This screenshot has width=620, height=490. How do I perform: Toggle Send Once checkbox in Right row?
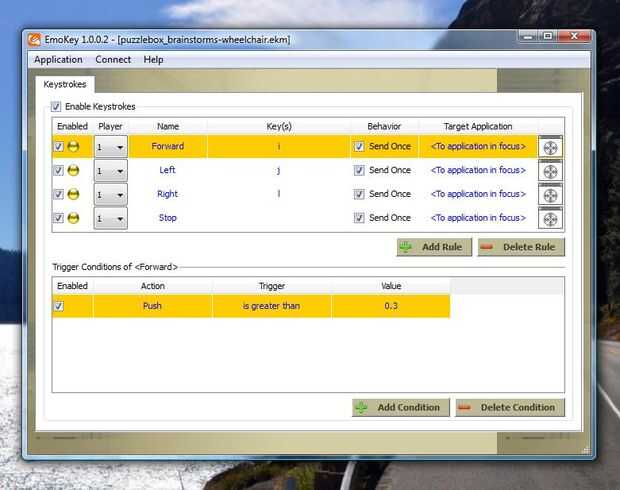(359, 194)
